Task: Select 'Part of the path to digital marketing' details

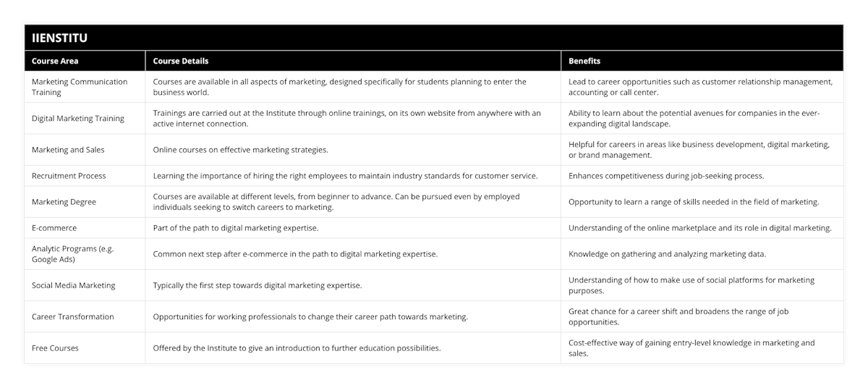Action: pos(235,228)
